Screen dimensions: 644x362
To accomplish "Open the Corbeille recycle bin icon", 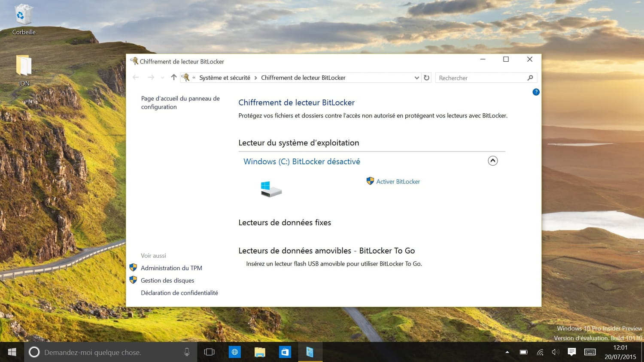I will point(24,19).
